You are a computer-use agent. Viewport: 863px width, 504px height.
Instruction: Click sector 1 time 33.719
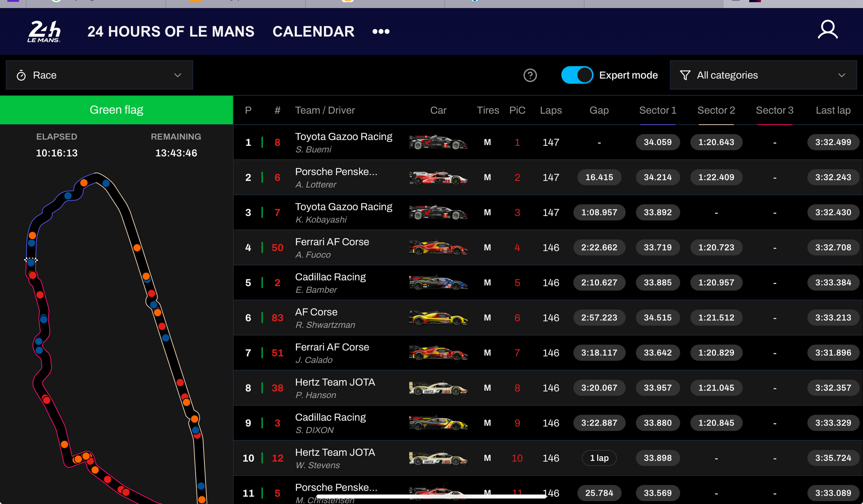pos(657,248)
